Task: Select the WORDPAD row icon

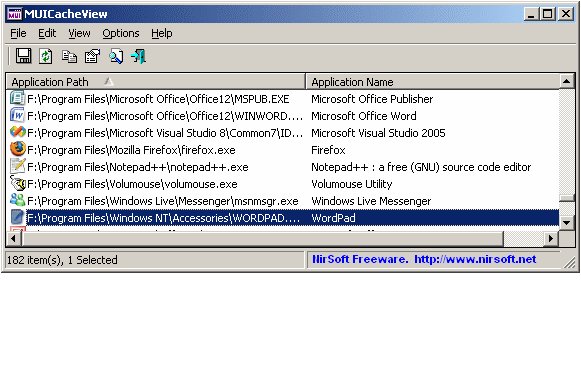Action: (17, 218)
